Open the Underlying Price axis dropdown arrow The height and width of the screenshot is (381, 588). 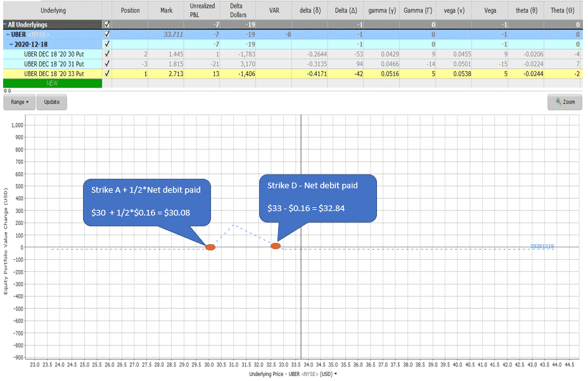click(x=336, y=374)
